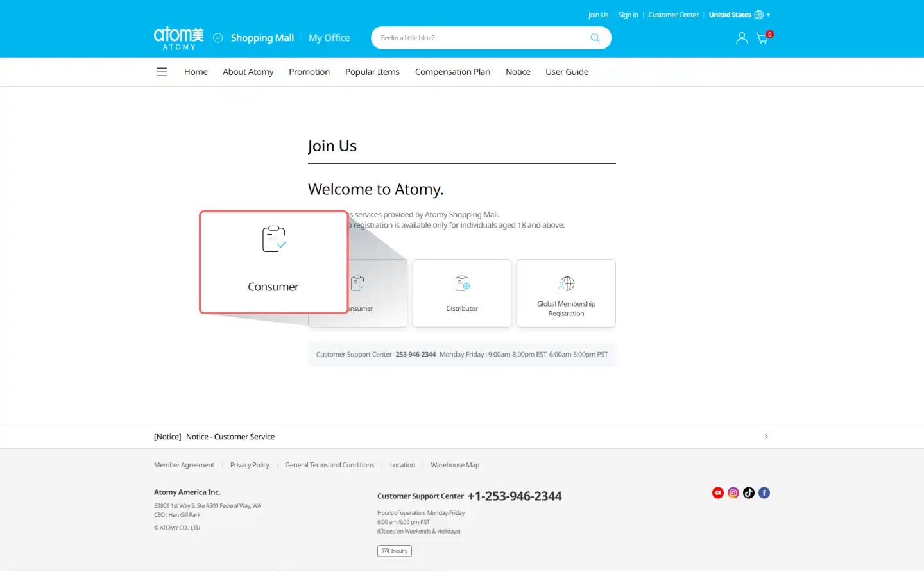
Task: Open Atomy's Instagram page icon
Action: pyautogui.click(x=733, y=492)
